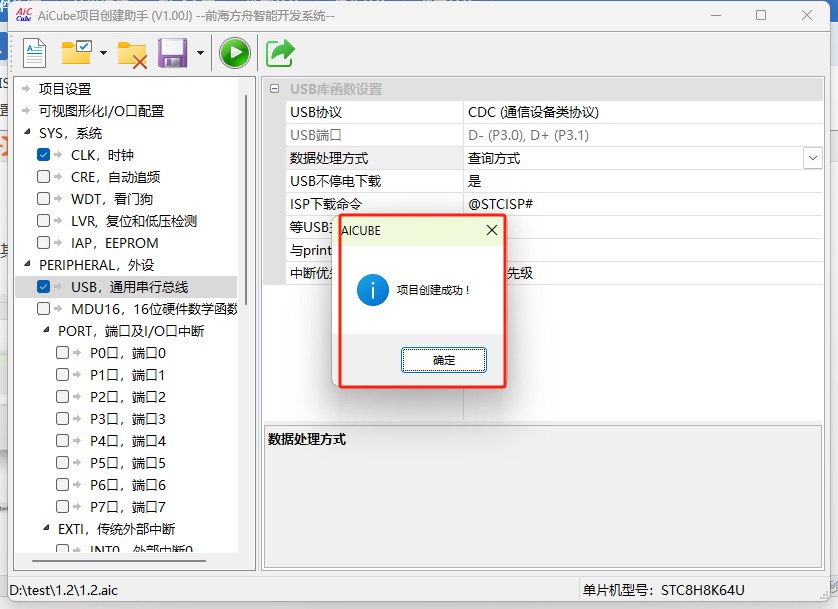The image size is (838, 609).
Task: Click the green play generate project icon
Action: (235, 53)
